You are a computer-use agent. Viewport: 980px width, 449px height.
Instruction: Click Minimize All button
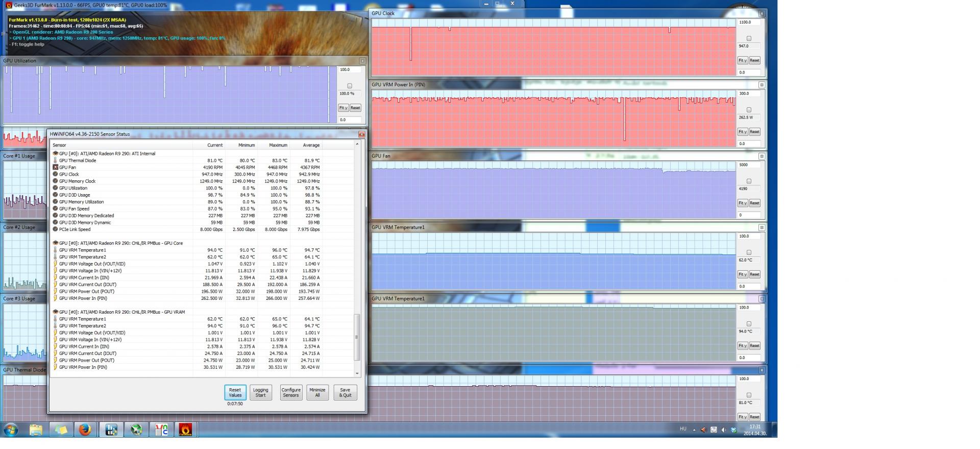coord(317,392)
